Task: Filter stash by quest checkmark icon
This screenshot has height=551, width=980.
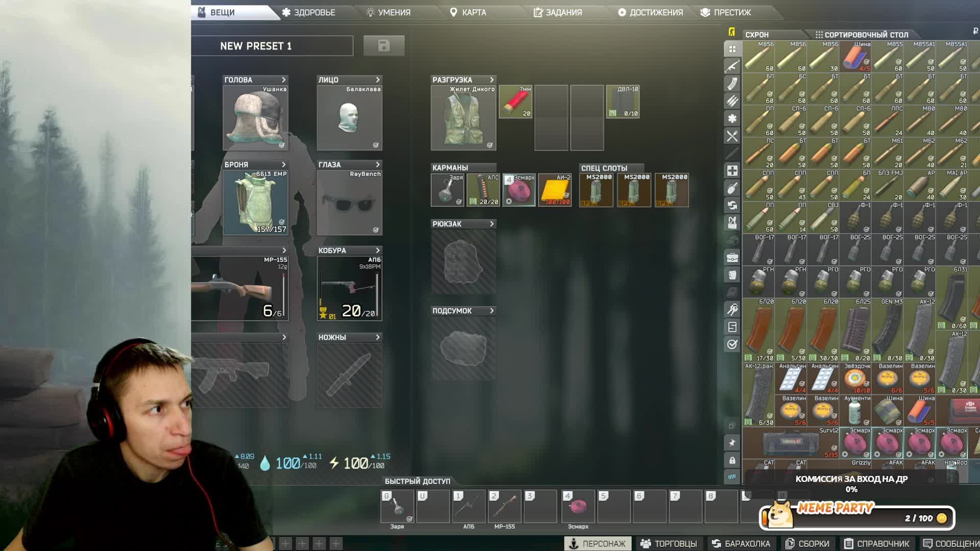Action: click(732, 344)
